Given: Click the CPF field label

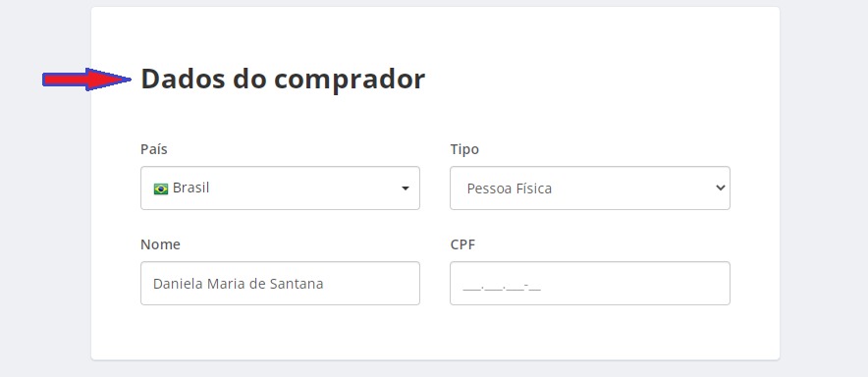Looking at the screenshot, I should click(x=462, y=244).
